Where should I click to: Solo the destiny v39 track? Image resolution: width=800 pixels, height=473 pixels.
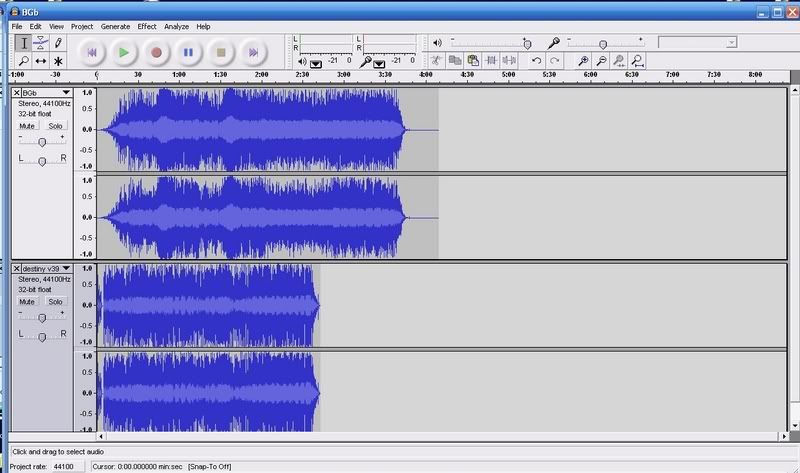(55, 301)
